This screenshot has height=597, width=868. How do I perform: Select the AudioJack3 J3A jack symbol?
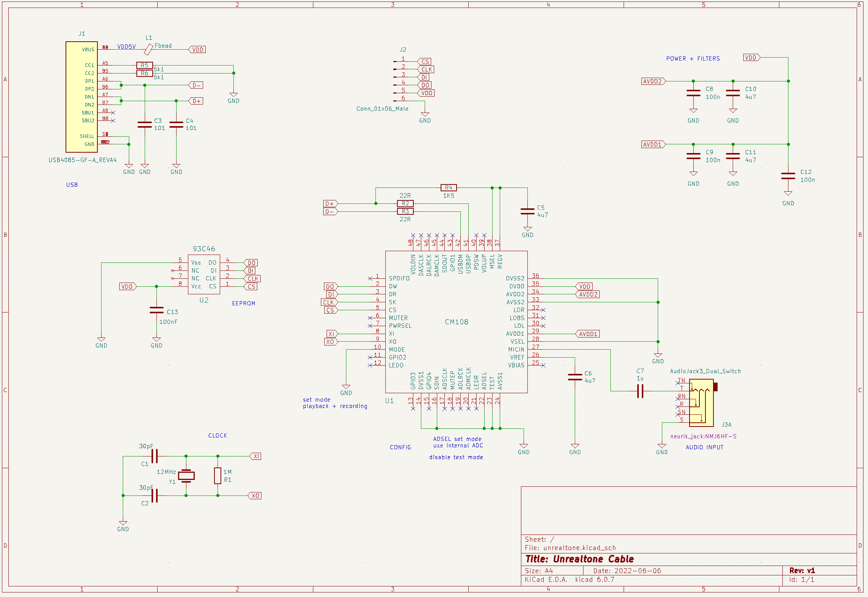(701, 403)
